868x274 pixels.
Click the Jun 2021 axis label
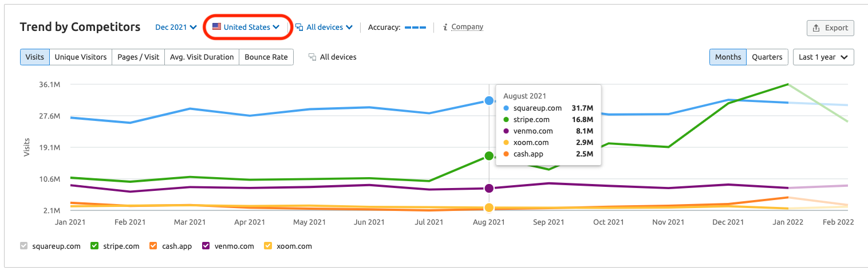pyautogui.click(x=369, y=222)
